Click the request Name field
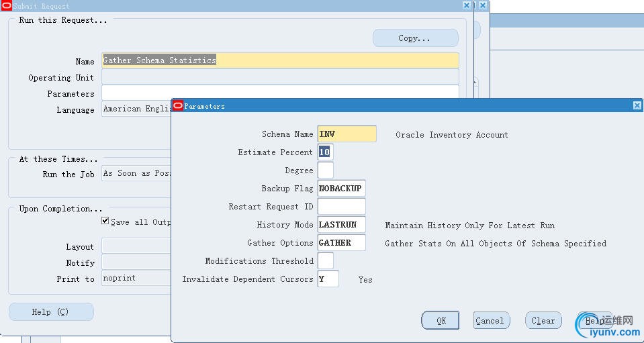 coord(280,60)
